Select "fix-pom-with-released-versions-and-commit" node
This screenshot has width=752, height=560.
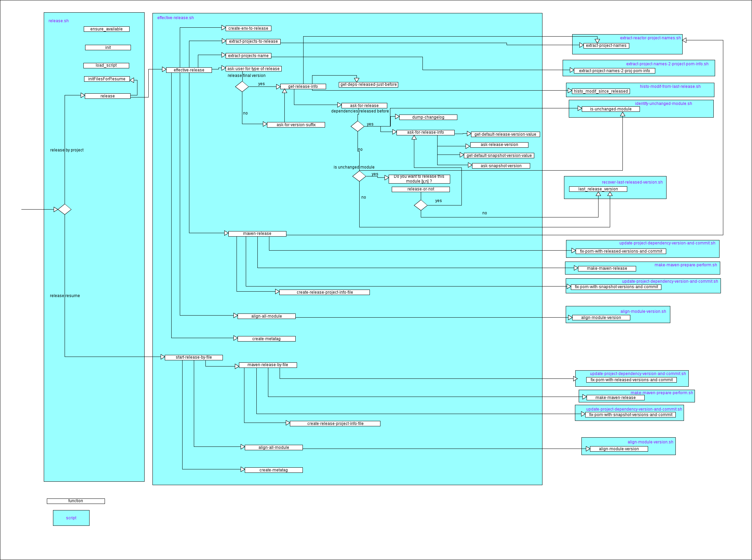(621, 251)
